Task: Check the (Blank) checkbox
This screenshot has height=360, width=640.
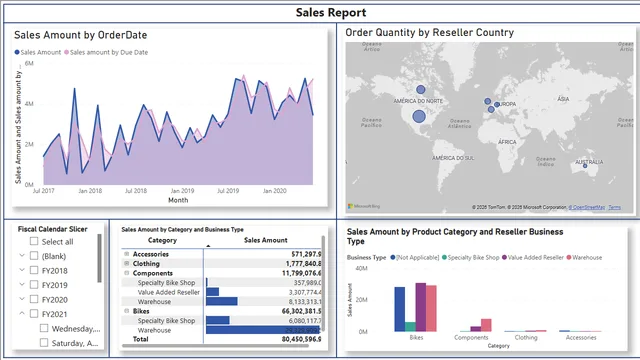Action: click(34, 256)
